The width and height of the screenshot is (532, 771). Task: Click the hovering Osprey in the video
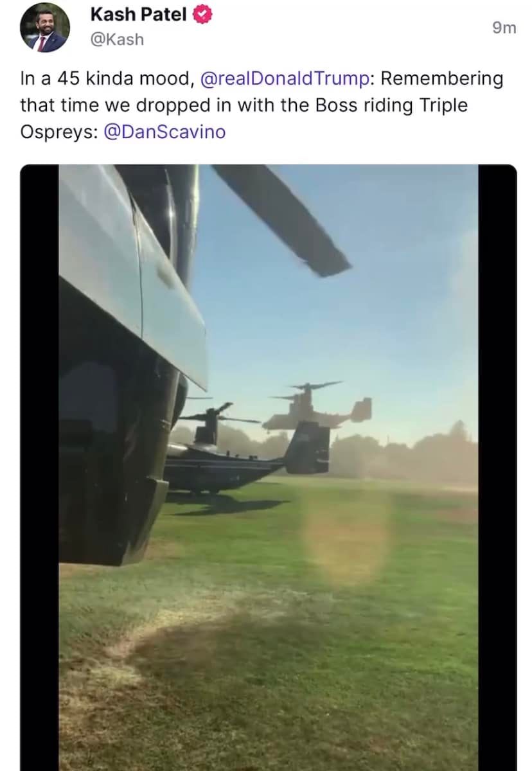(x=317, y=407)
